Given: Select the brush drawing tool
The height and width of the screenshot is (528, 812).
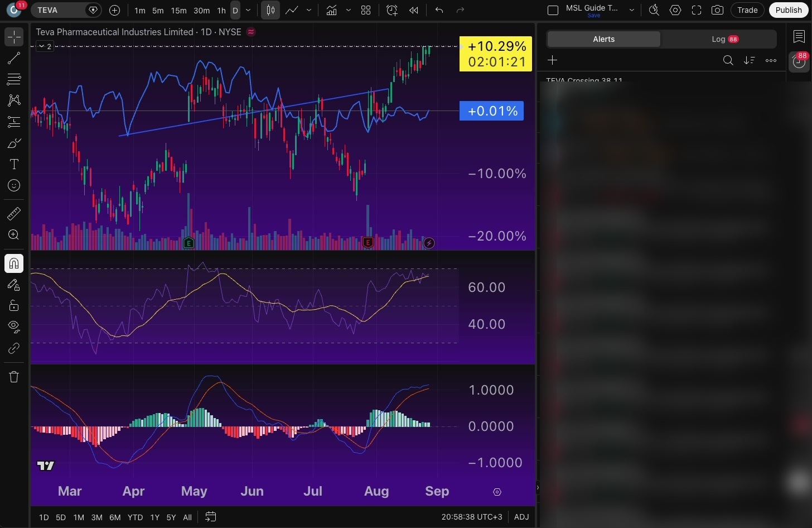Looking at the screenshot, I should [x=14, y=143].
